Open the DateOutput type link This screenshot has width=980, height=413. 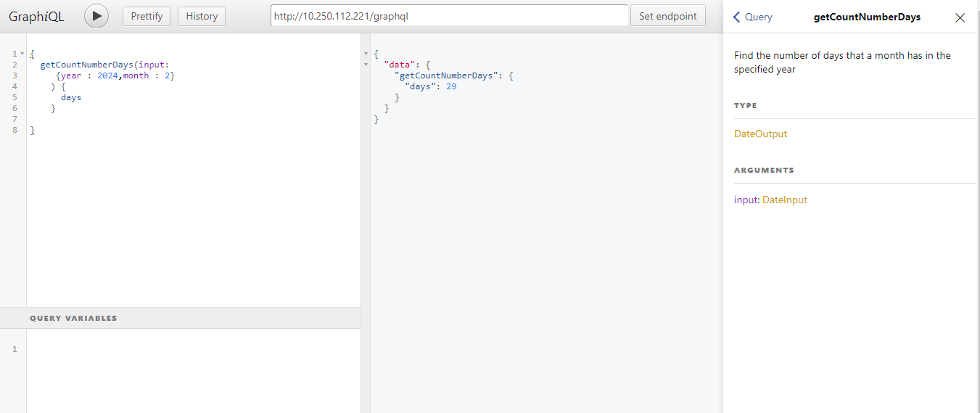pyautogui.click(x=760, y=134)
